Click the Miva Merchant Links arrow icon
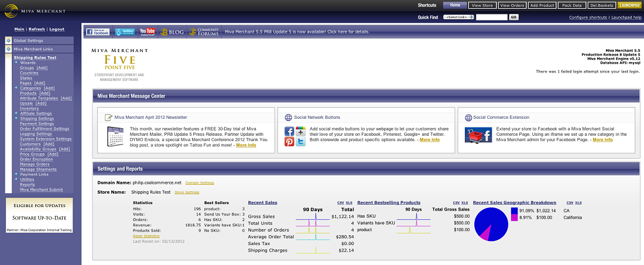 coord(8,49)
